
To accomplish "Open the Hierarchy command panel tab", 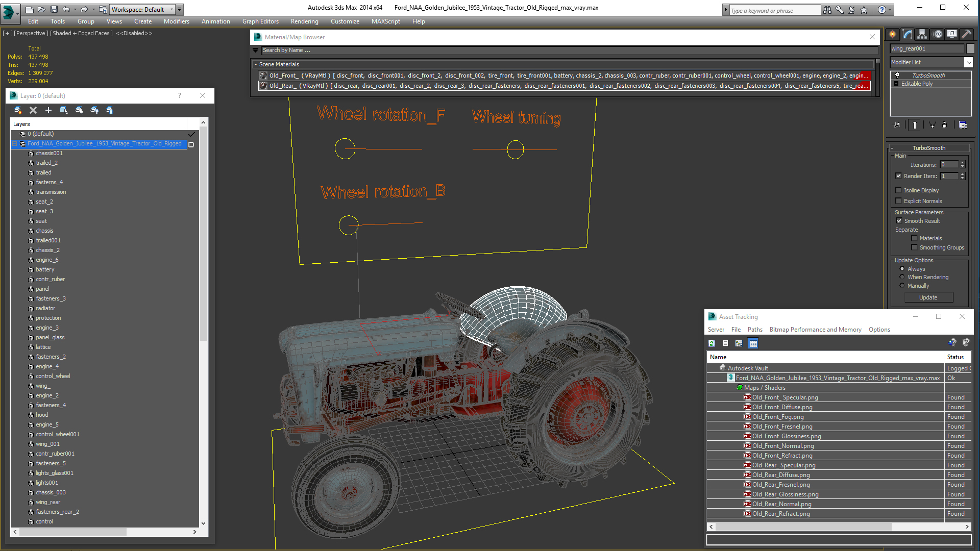I will tap(922, 34).
